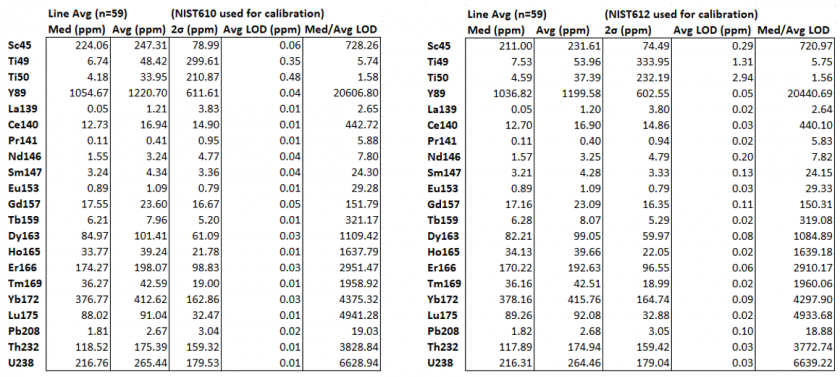Click the 'Med (ppm)' header in left table
Image resolution: width=840 pixels, height=377 pixels.
coord(78,29)
